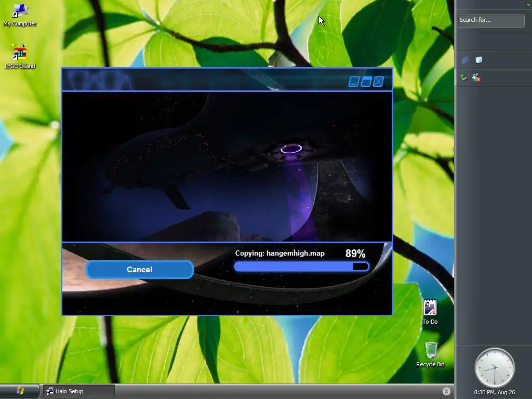
Task: Click the 89% progress percentage
Action: tap(355, 254)
